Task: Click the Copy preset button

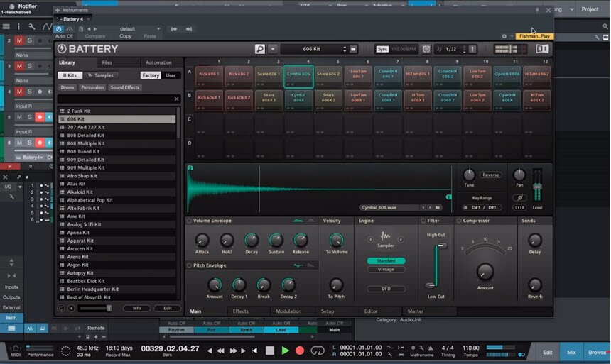Action: point(125,36)
